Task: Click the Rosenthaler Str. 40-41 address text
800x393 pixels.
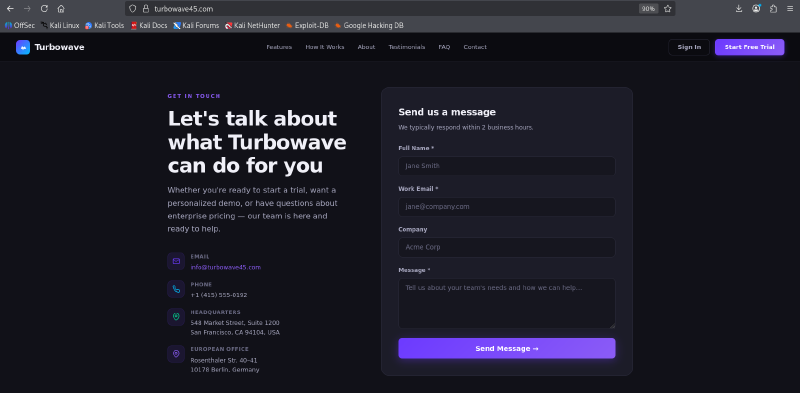Action: click(x=224, y=360)
